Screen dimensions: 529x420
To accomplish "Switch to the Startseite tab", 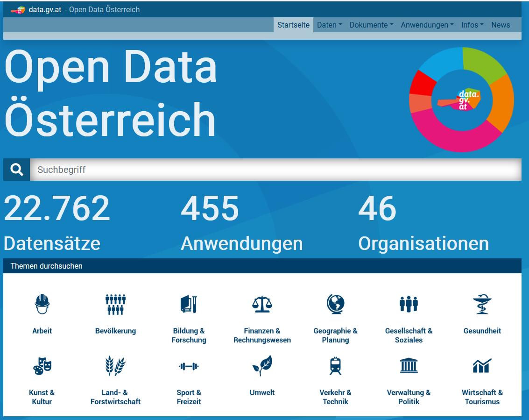I will click(293, 25).
